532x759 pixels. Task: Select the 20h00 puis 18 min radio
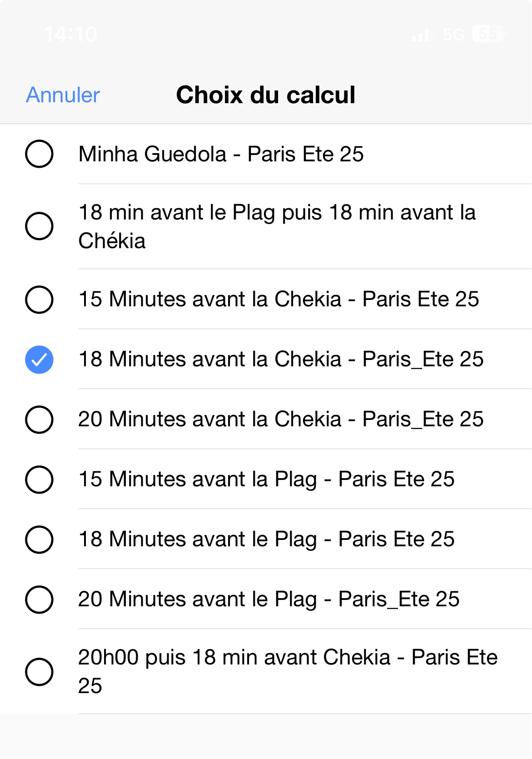(39, 672)
